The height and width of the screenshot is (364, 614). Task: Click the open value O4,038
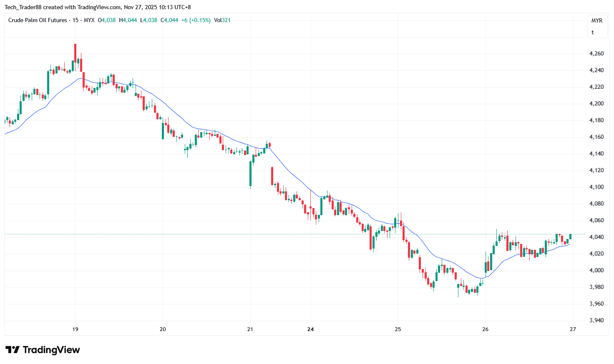107,20
